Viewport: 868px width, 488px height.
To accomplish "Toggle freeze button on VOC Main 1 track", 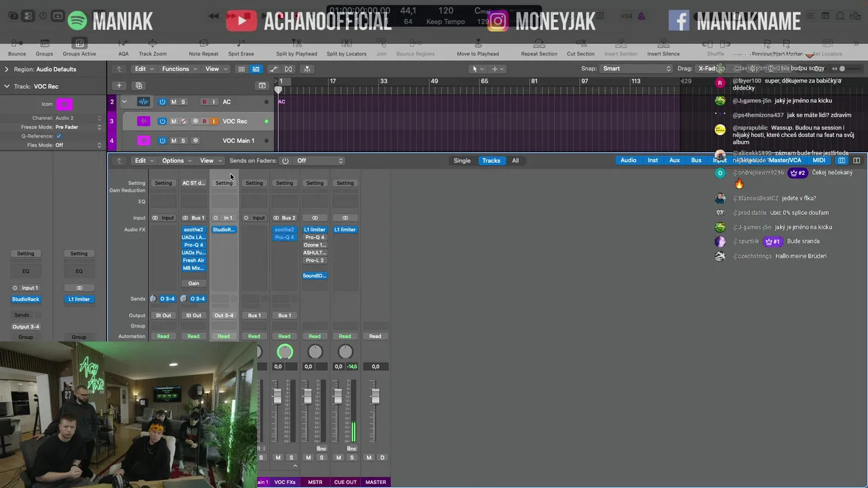I will (x=195, y=140).
